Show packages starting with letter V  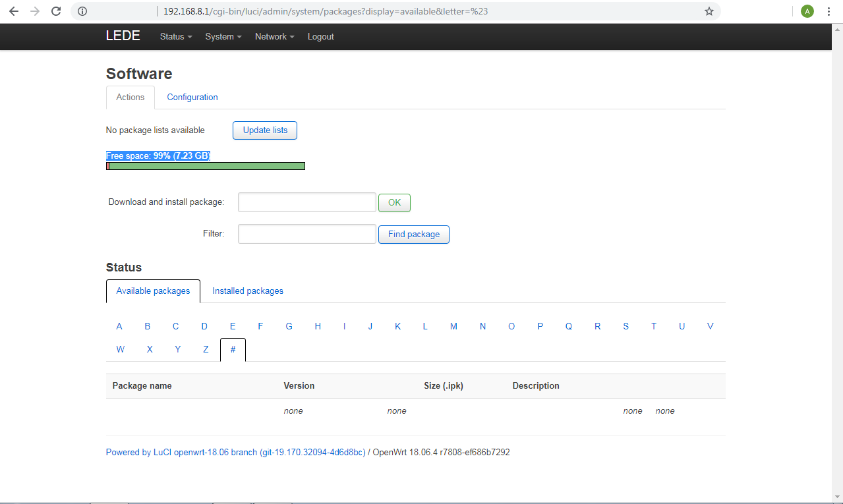[x=711, y=327]
